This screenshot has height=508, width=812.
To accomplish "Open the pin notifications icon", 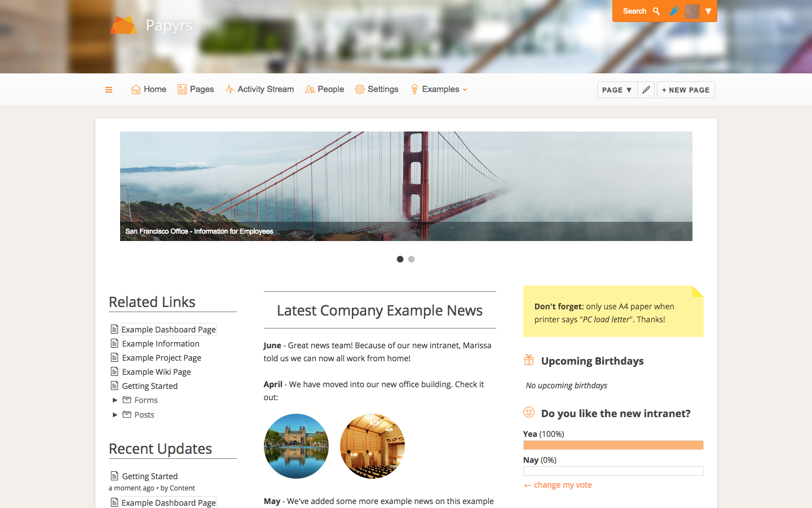I will (674, 11).
